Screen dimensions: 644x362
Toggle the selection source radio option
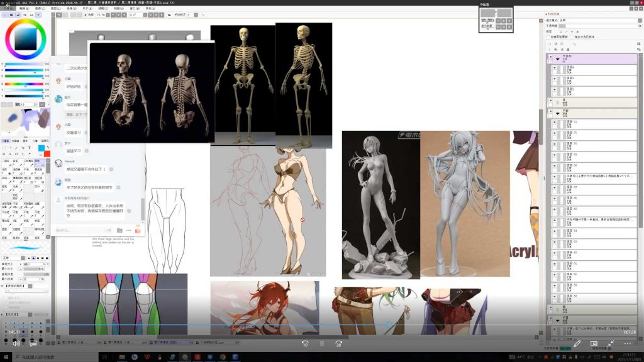coord(572,37)
